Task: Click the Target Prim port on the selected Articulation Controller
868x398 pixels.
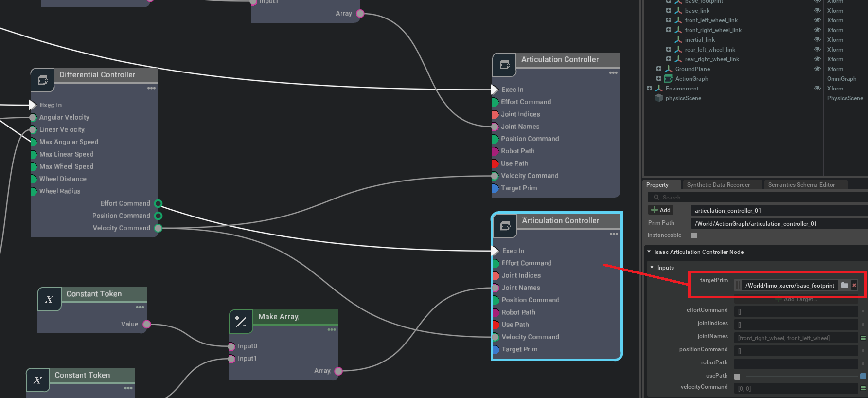Action: (x=496, y=349)
